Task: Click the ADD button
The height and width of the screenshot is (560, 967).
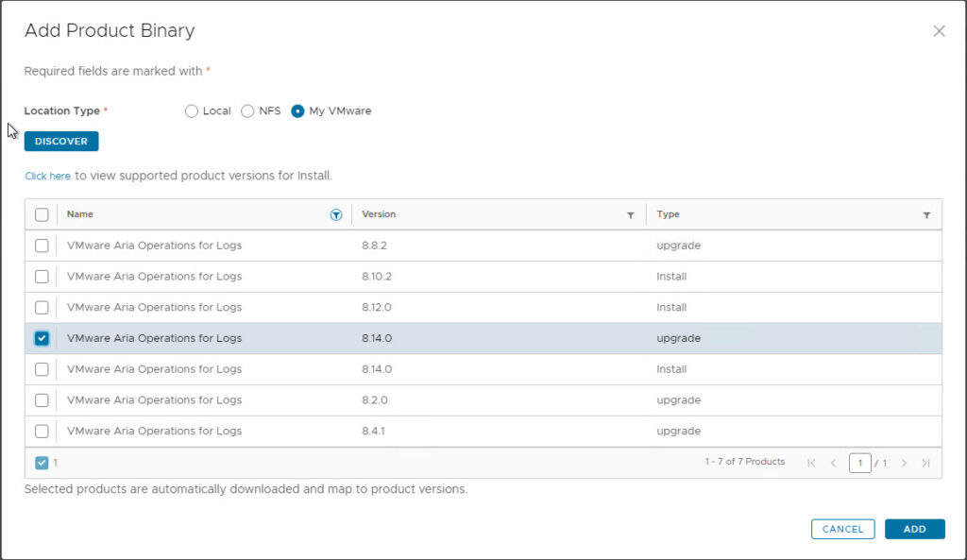Action: [913, 529]
